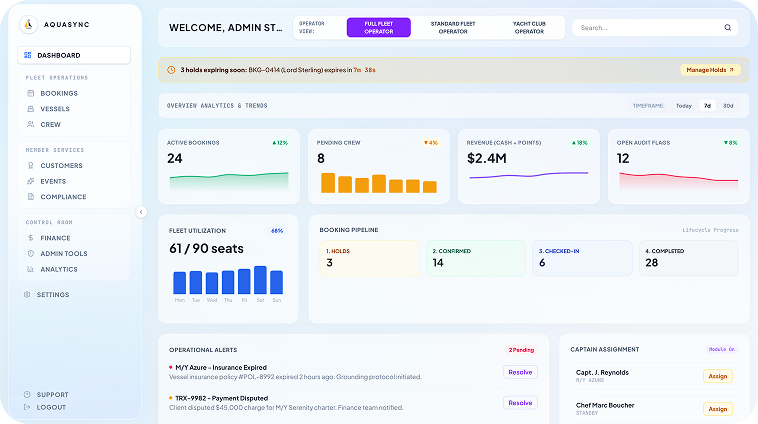Select the Completed pipeline stage

click(x=689, y=258)
